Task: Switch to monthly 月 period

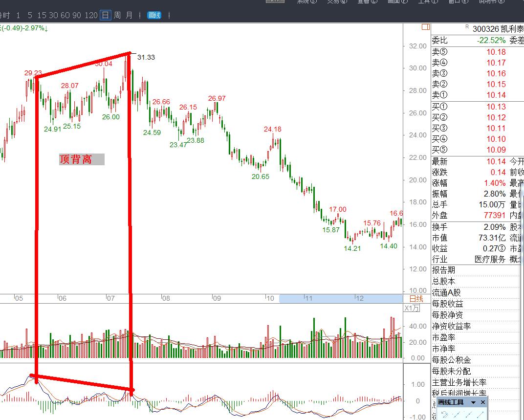Action: (x=129, y=15)
